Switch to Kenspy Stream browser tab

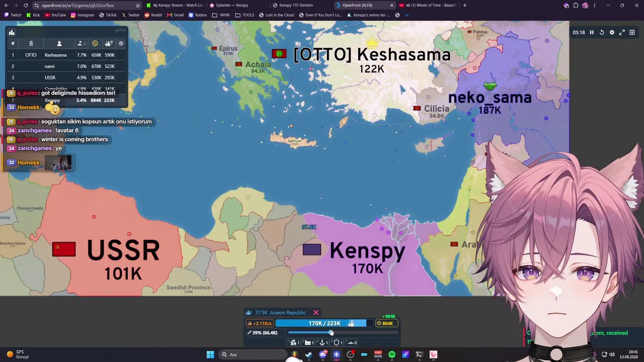[x=175, y=6]
